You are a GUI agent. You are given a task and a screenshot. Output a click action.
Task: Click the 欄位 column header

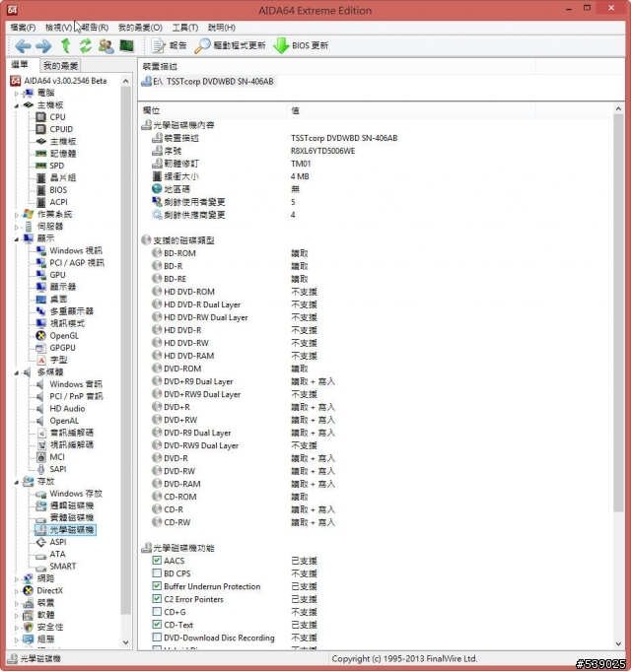coord(213,110)
